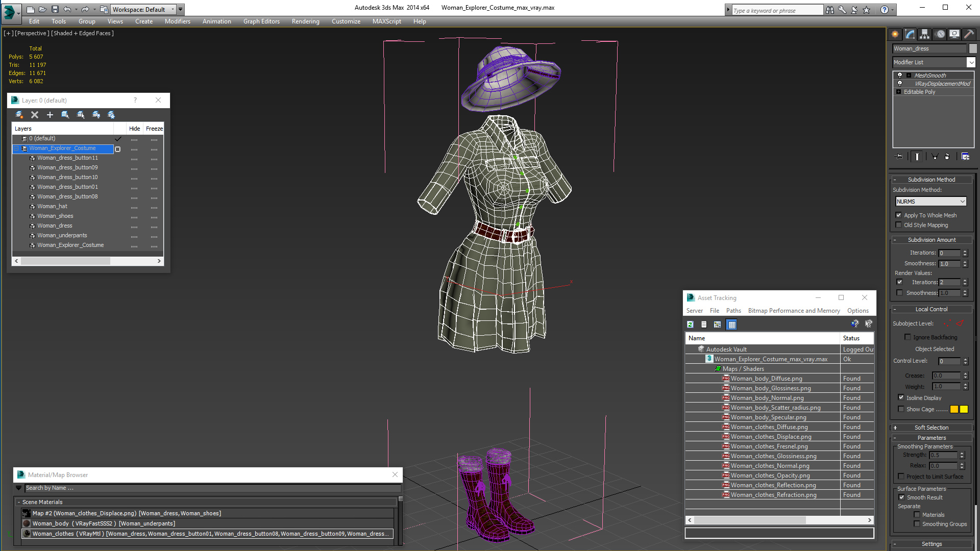This screenshot has height=551, width=980.
Task: Open the Motion command panel tab
Action: point(940,34)
